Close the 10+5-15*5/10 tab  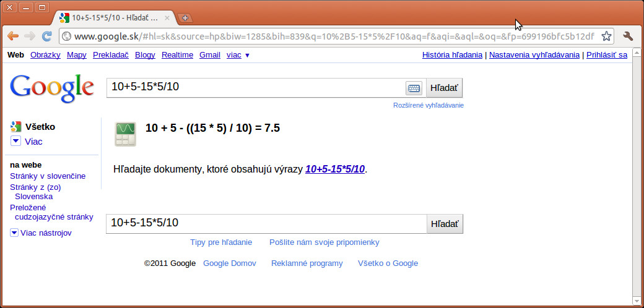point(167,18)
